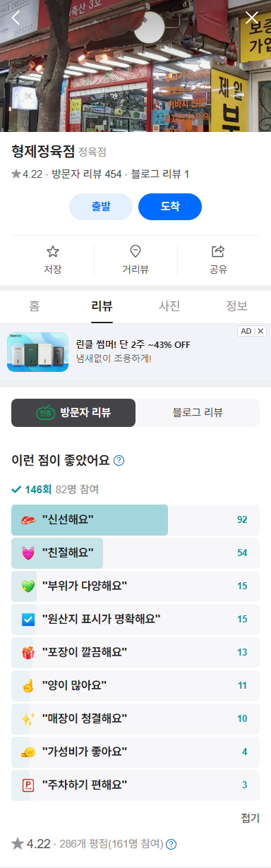Go back with the left arrow icon
This screenshot has height=868, width=271.
[16, 18]
